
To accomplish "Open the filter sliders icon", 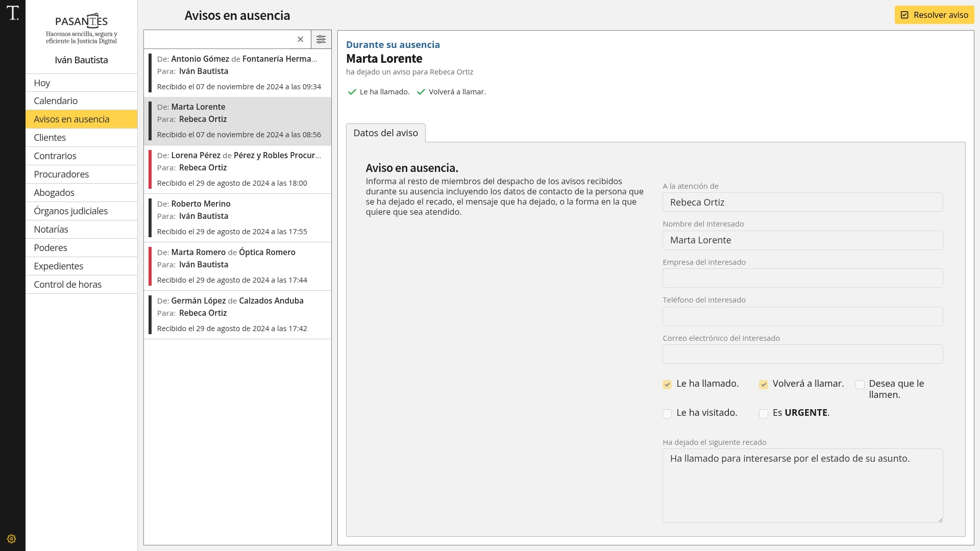I will (x=321, y=39).
